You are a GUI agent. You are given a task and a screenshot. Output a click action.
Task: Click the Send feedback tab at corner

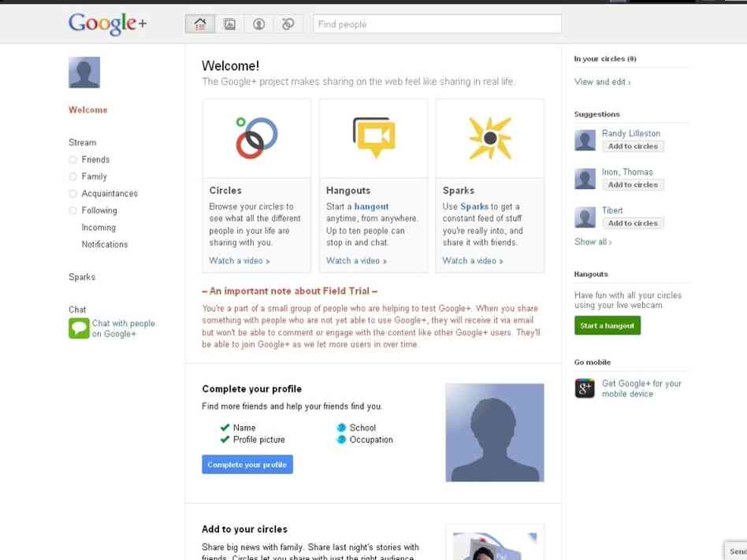(x=736, y=551)
